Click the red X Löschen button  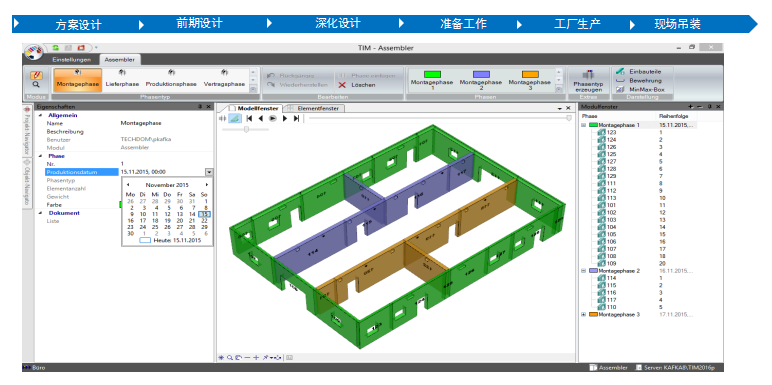click(342, 85)
